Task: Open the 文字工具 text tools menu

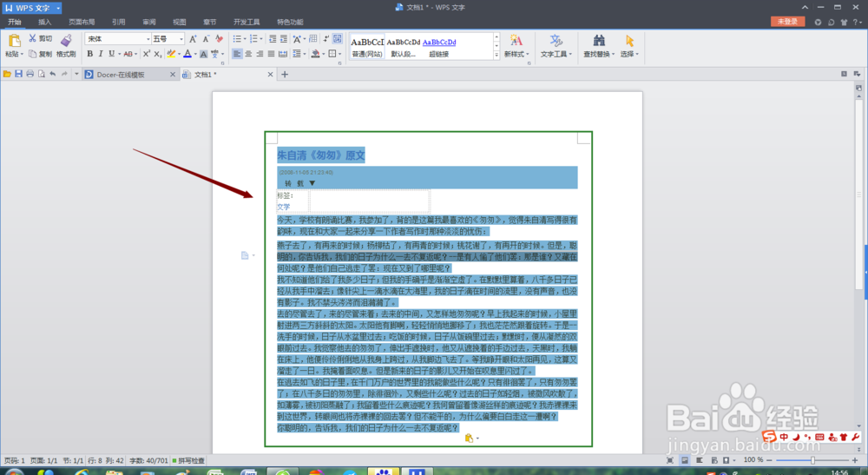Action: 556,46
